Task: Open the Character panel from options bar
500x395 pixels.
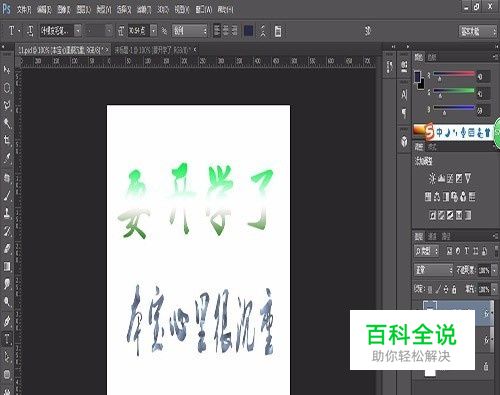Action: tap(278, 31)
